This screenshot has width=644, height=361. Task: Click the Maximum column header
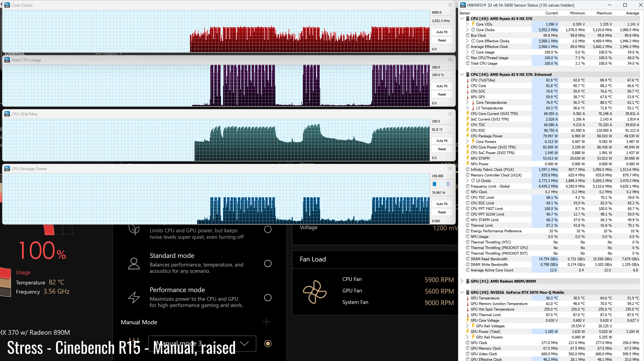click(x=604, y=13)
